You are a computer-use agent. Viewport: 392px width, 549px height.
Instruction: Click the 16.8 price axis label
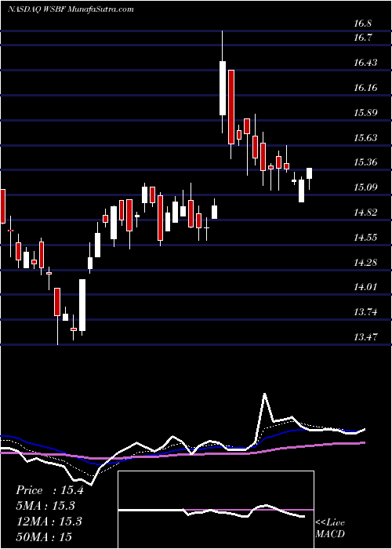click(362, 24)
